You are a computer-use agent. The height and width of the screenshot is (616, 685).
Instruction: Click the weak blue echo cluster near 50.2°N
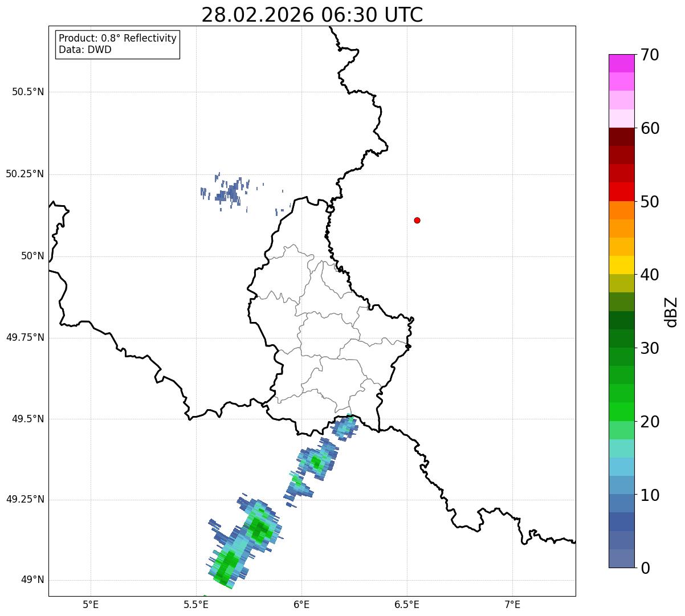(x=230, y=191)
